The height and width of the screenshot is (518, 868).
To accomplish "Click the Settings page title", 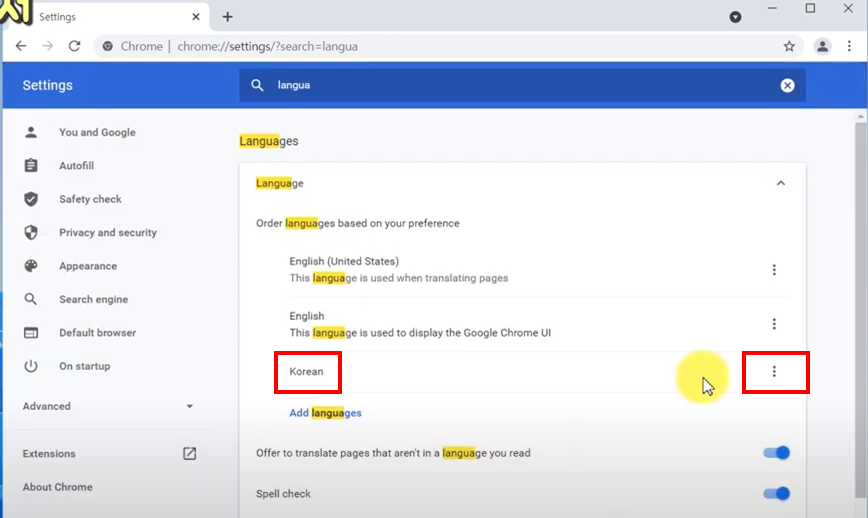I will click(x=48, y=85).
